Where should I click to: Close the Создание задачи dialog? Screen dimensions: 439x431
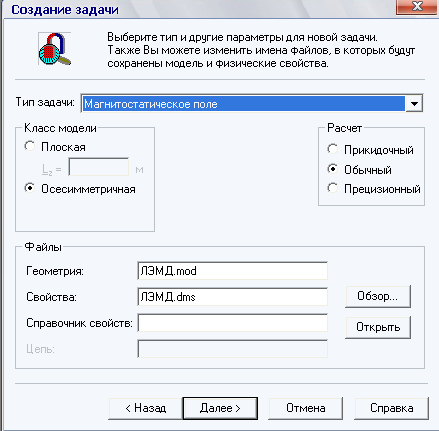(x=417, y=7)
